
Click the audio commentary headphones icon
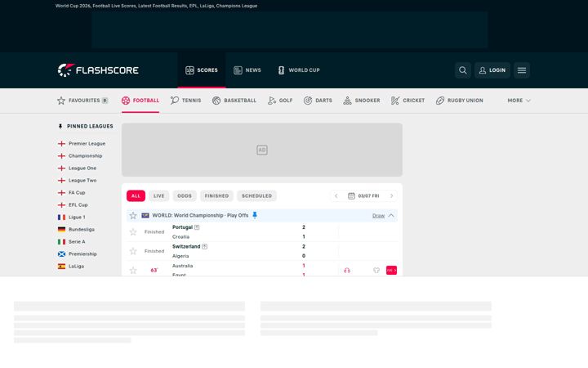pyautogui.click(x=347, y=271)
